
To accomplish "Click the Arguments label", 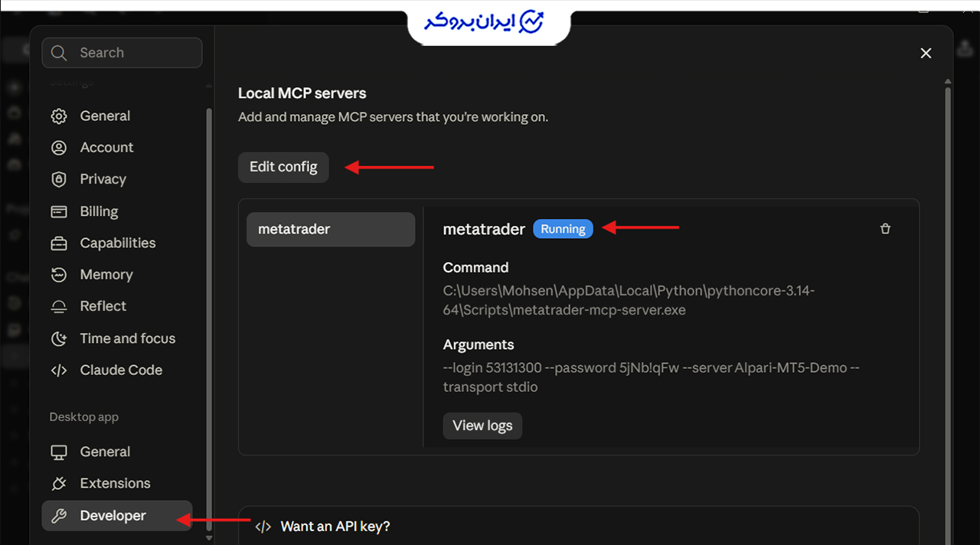I will tap(479, 345).
